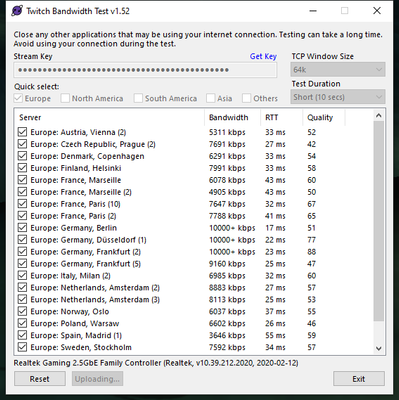This screenshot has width=399, height=400.
Task: Check the Others quick select box
Action: pyautogui.click(x=247, y=98)
